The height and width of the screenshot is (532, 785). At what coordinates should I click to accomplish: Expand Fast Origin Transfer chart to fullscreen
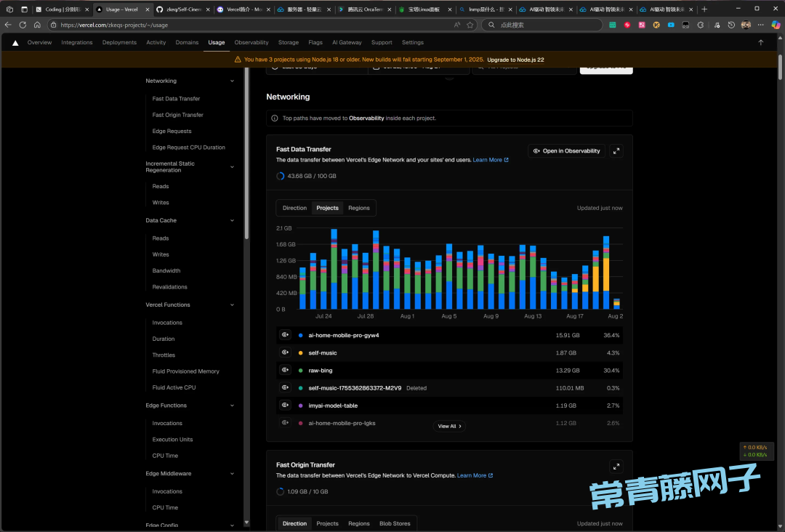click(x=616, y=467)
